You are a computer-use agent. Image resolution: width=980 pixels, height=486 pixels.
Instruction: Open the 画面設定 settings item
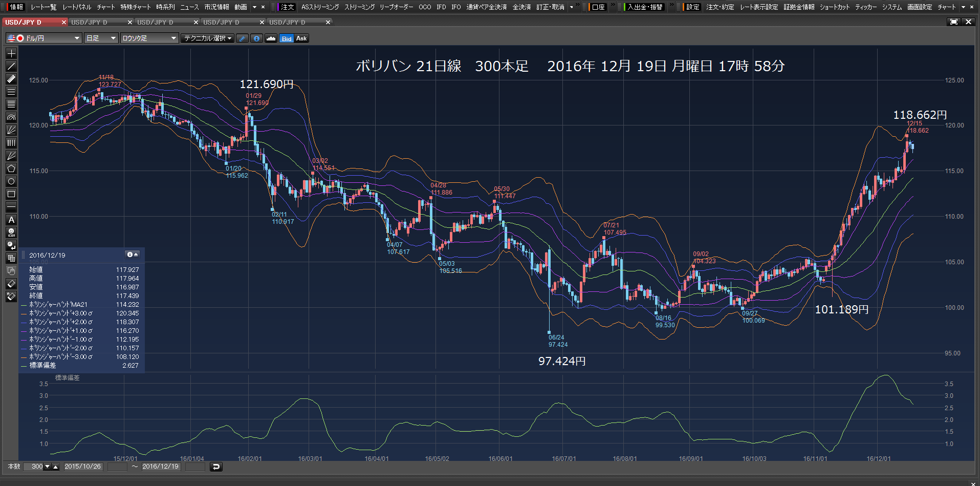point(920,7)
